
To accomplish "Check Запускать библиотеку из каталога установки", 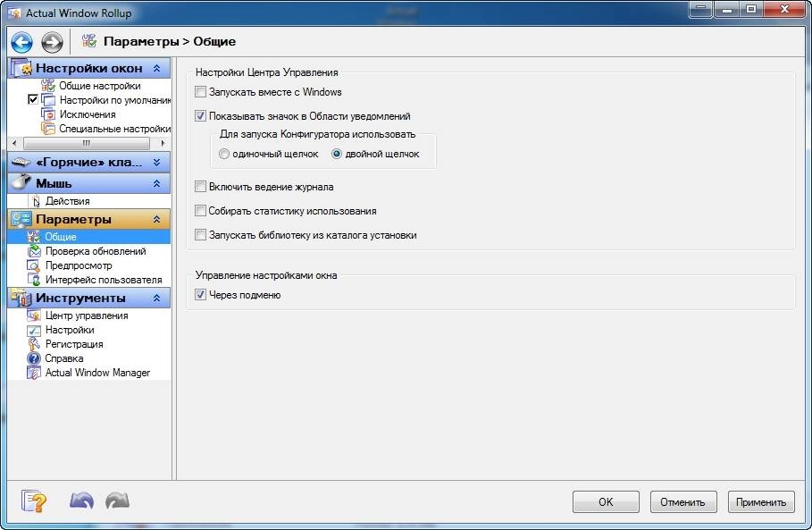I will pos(200,235).
